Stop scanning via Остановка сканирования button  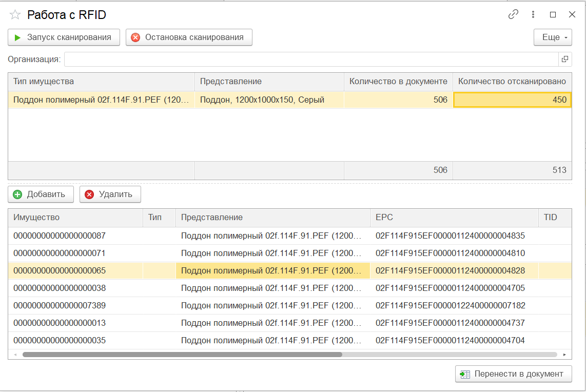[189, 37]
